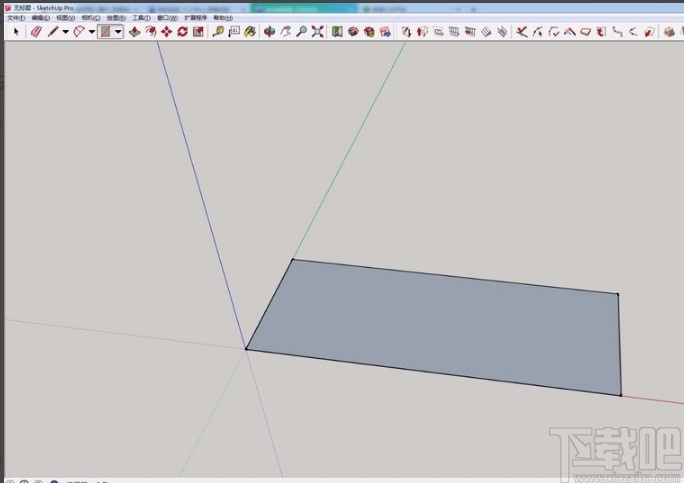The image size is (684, 483).
Task: Select the Text label tool
Action: pyautogui.click(x=234, y=31)
